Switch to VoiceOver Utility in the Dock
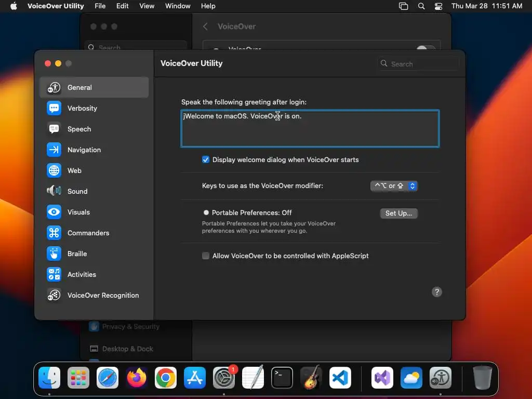The width and height of the screenshot is (532, 399). click(441, 378)
